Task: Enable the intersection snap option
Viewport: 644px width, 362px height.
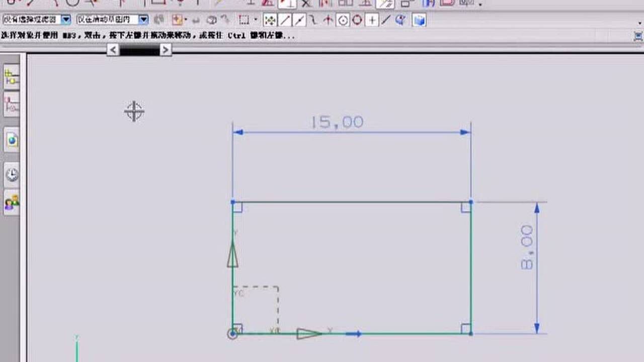Action: pos(329,20)
